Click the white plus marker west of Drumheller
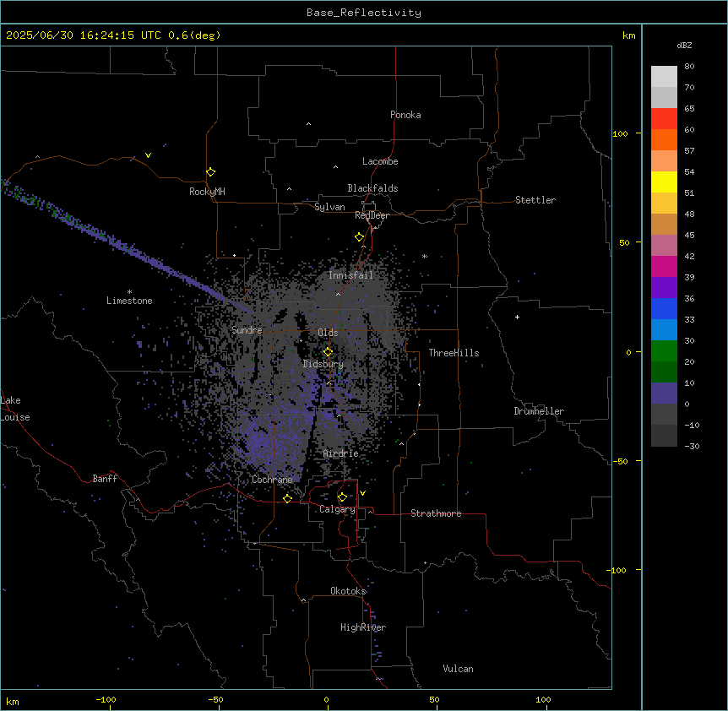728x711 pixels. point(517,317)
